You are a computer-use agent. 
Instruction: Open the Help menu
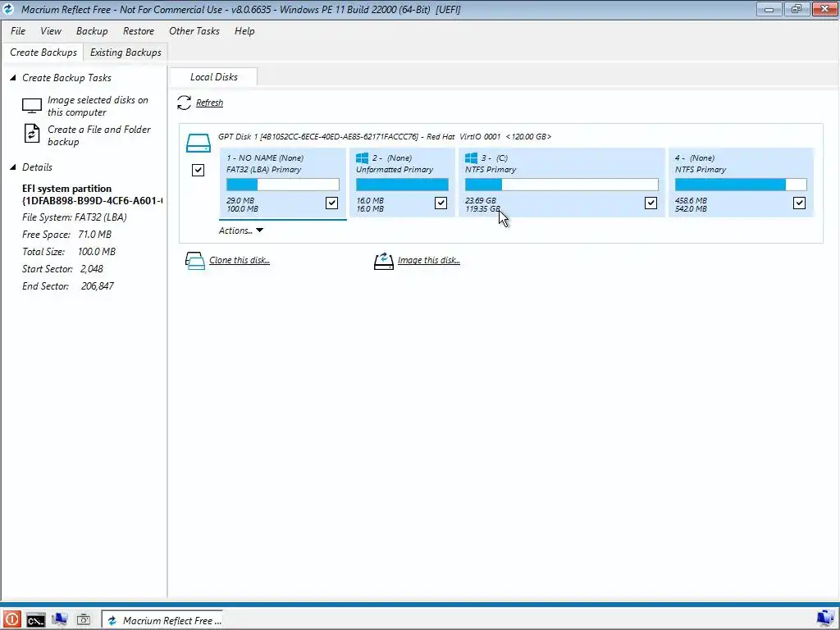click(244, 31)
